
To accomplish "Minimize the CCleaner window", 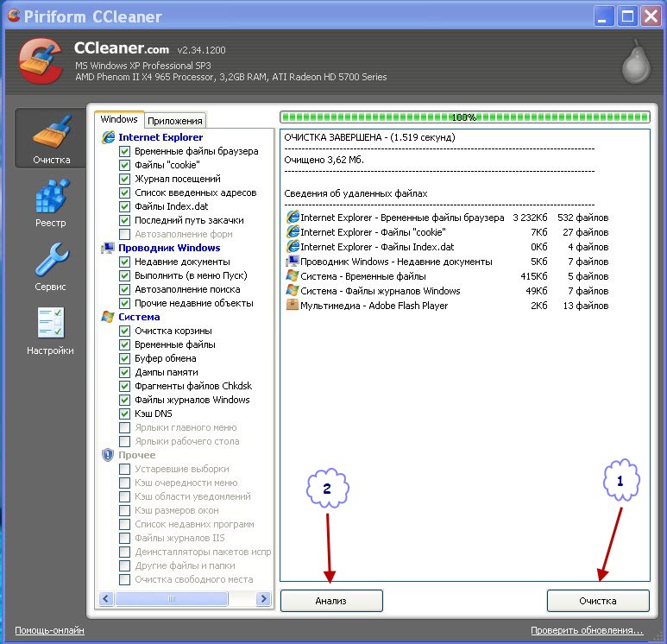I will 604,16.
